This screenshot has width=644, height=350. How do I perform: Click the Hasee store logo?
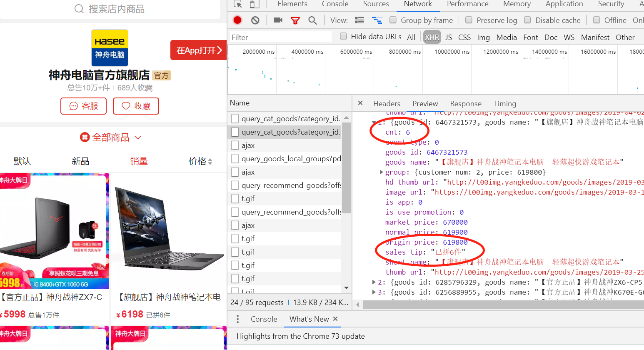point(110,47)
